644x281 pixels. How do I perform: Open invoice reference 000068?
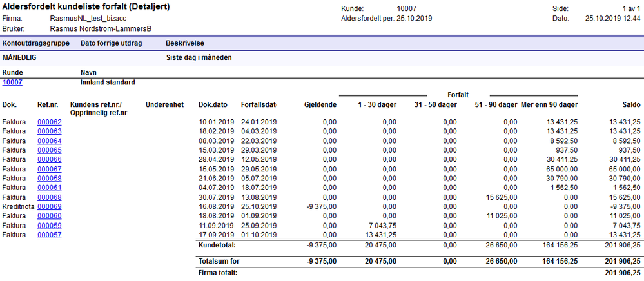click(49, 197)
